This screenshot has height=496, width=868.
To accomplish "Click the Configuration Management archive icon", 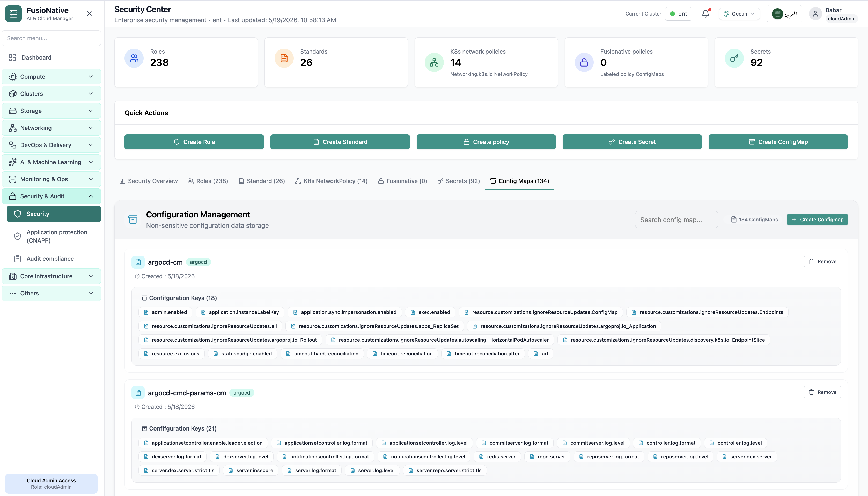I will click(x=133, y=219).
